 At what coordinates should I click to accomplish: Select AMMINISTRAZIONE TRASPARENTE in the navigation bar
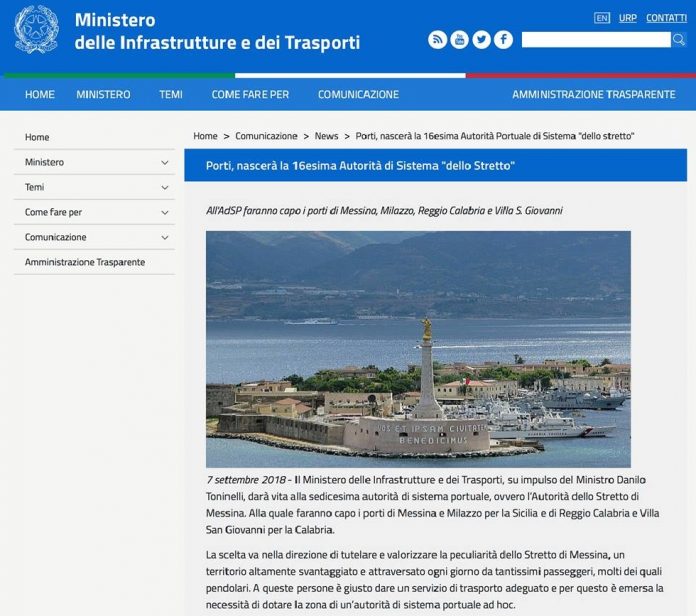593,95
